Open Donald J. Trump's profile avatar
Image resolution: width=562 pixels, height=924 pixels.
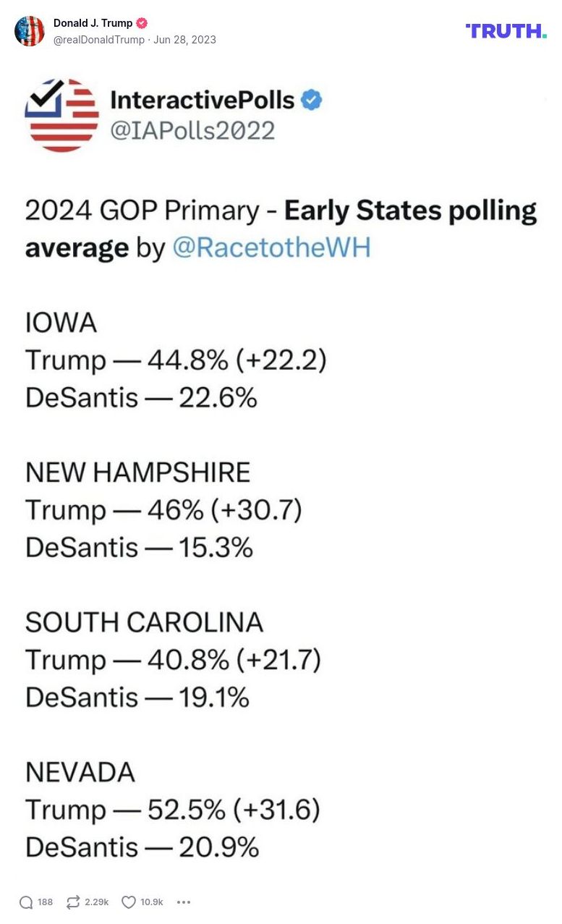(30, 31)
